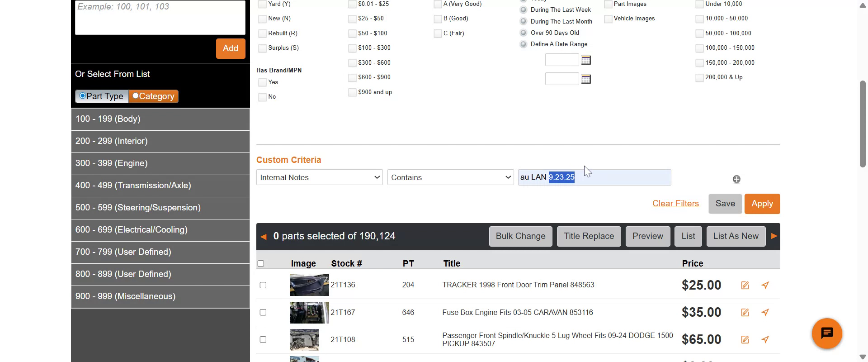Image resolution: width=868 pixels, height=362 pixels.
Task: Apply the filters
Action: (x=762, y=204)
